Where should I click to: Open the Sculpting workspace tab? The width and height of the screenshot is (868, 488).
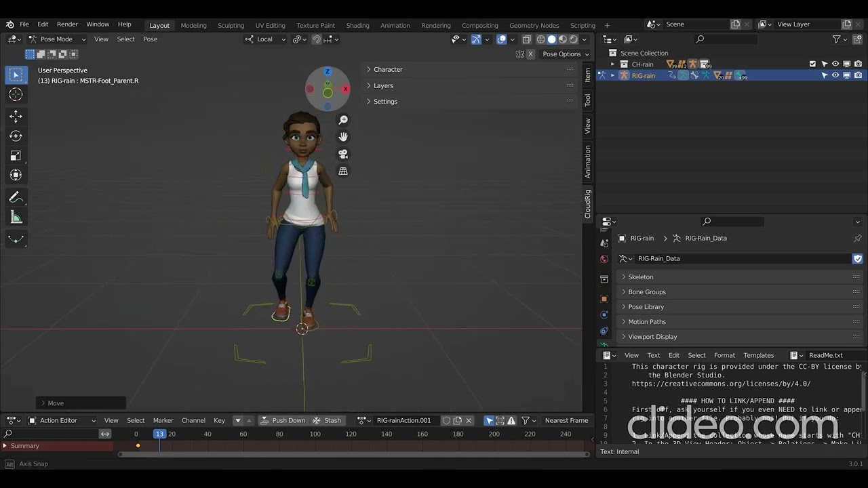tap(231, 25)
